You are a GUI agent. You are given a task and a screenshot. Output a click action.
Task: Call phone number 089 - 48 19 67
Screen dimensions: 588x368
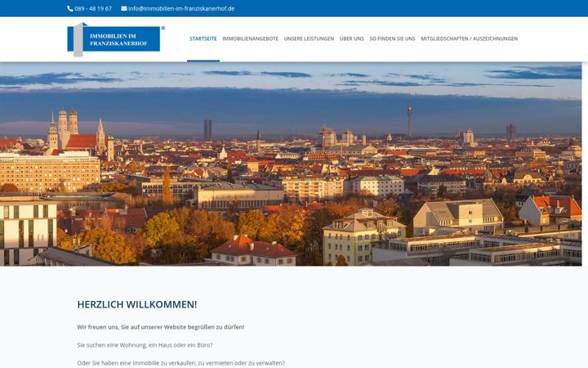pyautogui.click(x=93, y=9)
